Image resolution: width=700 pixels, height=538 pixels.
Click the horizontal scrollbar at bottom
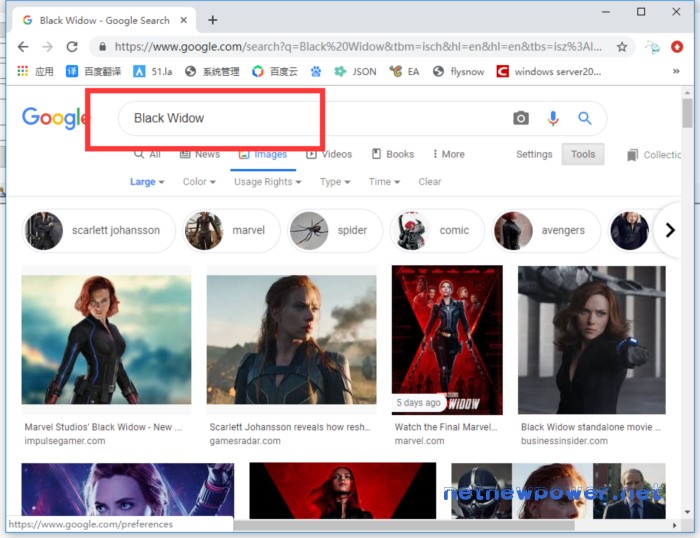click(404, 525)
